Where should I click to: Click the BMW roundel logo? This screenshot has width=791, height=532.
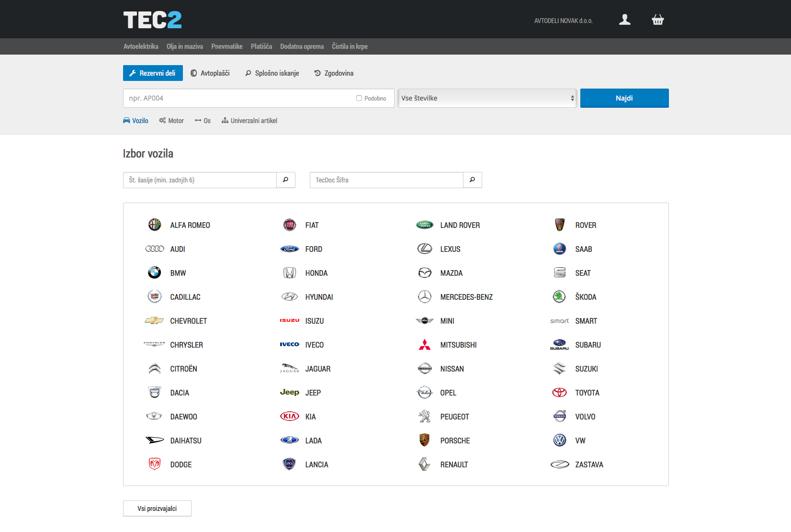[155, 272]
